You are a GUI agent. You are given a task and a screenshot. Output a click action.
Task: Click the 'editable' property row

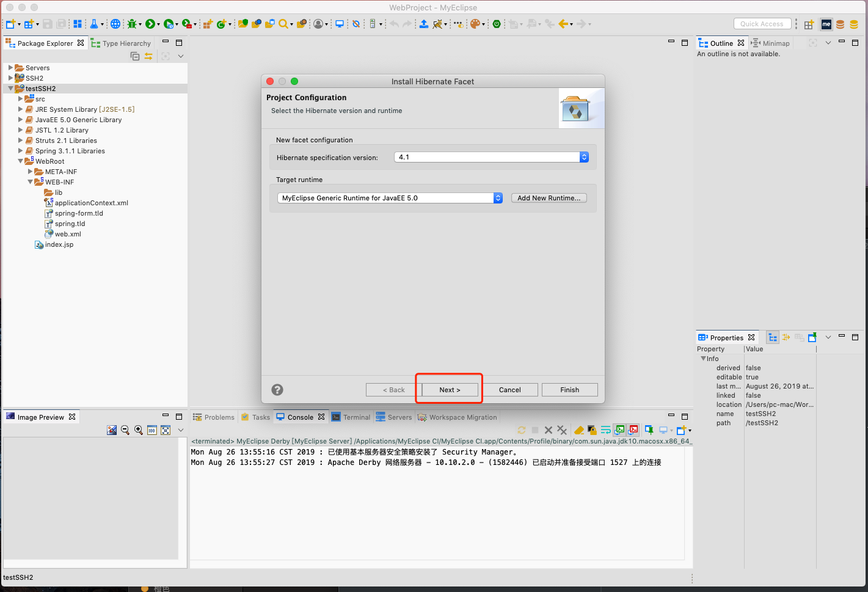pyautogui.click(x=756, y=377)
